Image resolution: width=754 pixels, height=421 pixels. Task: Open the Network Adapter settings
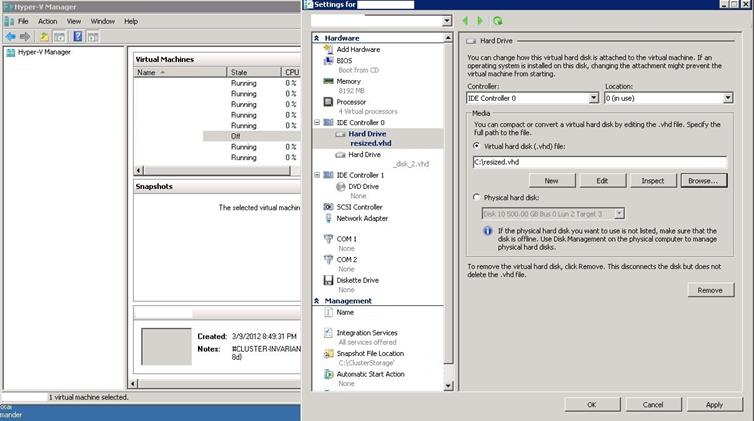tap(362, 217)
